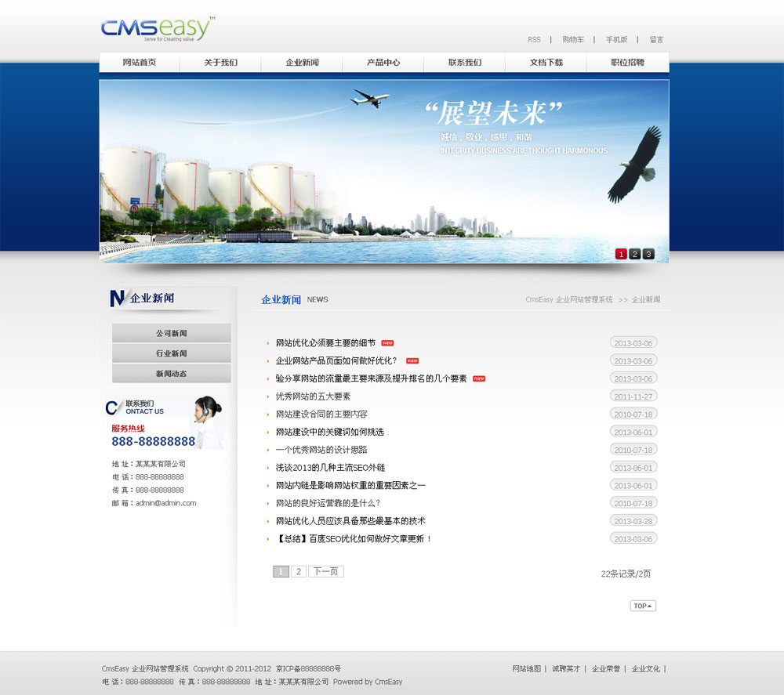Open the 新闻动态 sidebar category
784x695 pixels.
coord(171,374)
